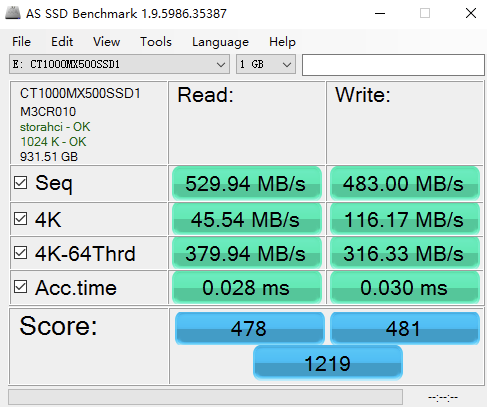The image size is (487, 407).
Task: Click the empty text field beside size dropdown
Action: click(393, 65)
